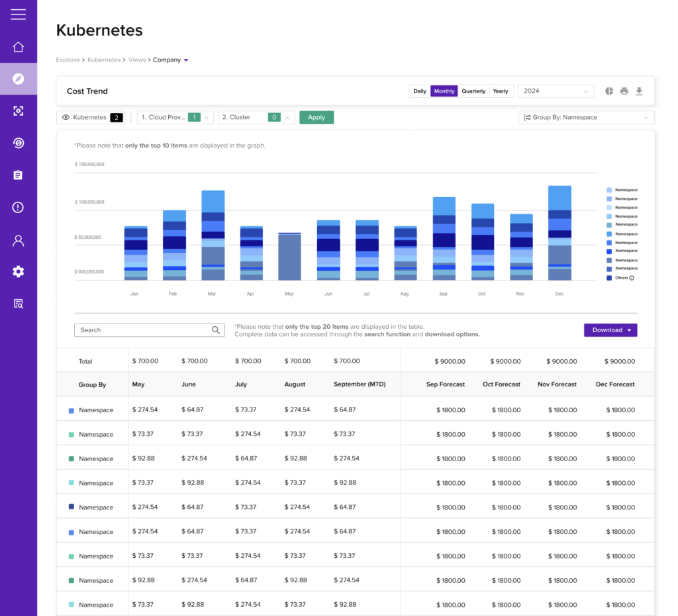Click the info icon next to Others
Viewport: 678px width, 616px height.
click(632, 278)
